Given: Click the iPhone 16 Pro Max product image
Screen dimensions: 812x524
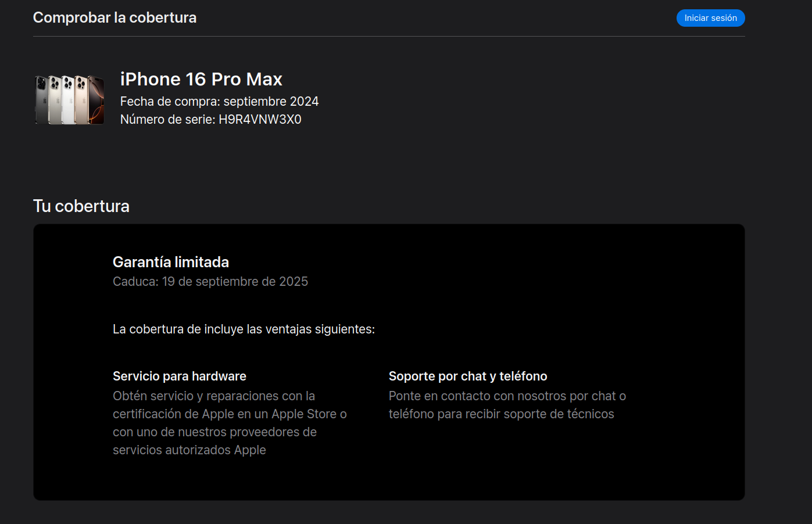Looking at the screenshot, I should [70, 99].
